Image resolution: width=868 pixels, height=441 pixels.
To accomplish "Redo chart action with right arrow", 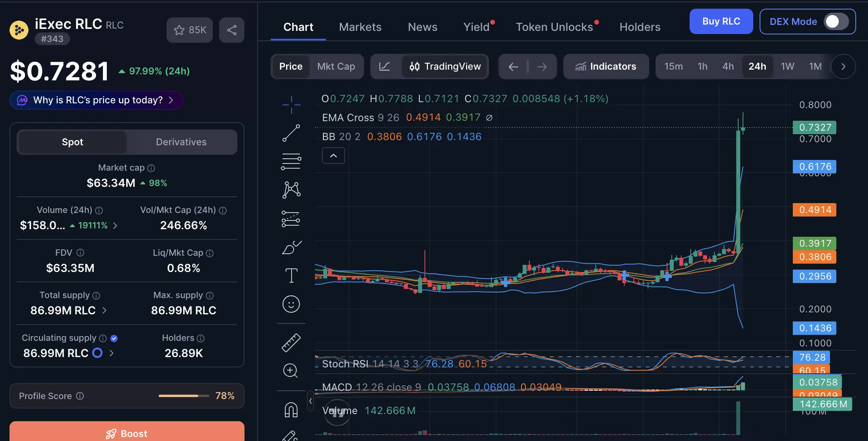I will pos(542,67).
